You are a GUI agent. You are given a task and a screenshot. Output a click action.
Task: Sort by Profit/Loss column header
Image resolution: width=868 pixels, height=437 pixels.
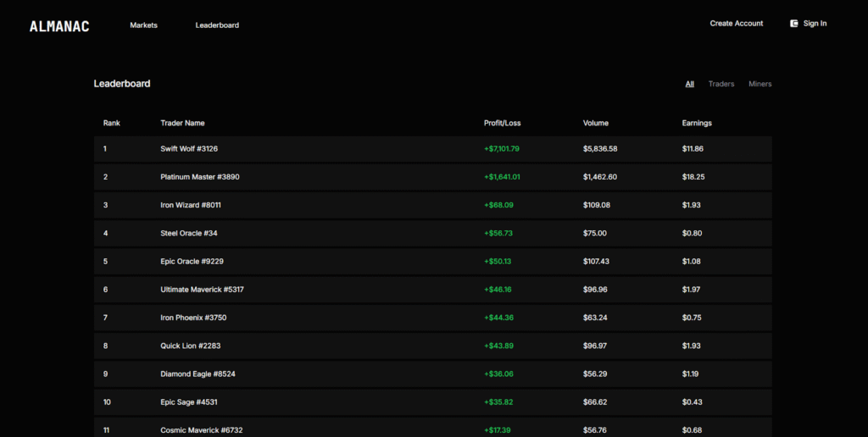click(x=502, y=123)
